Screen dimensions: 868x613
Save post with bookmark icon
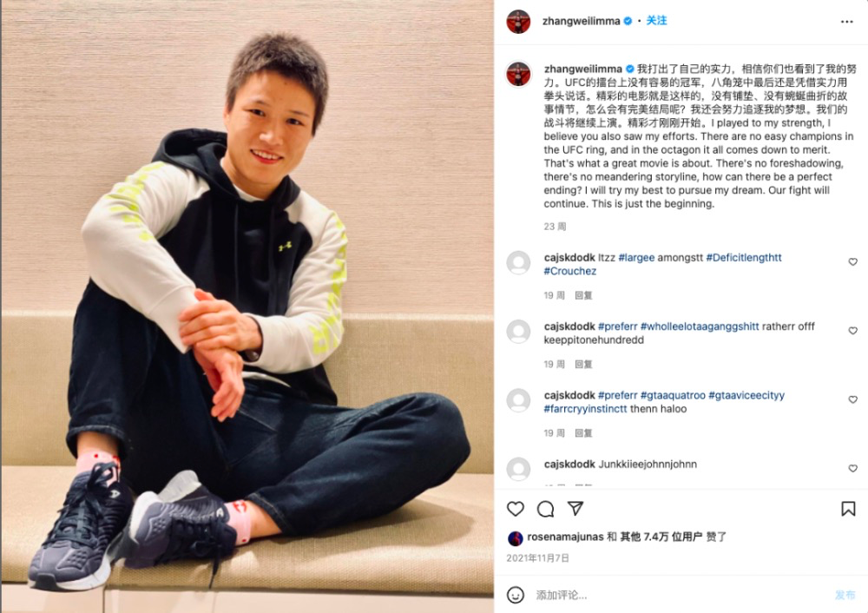(848, 508)
